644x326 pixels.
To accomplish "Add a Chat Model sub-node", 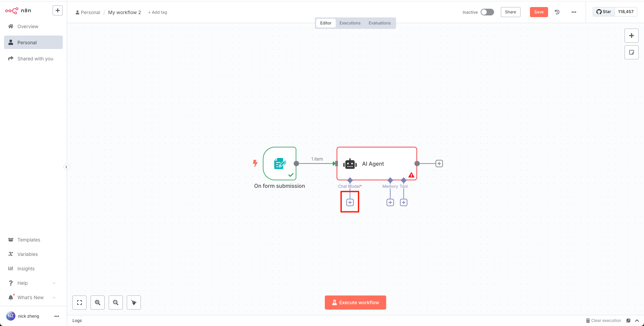I will (350, 203).
